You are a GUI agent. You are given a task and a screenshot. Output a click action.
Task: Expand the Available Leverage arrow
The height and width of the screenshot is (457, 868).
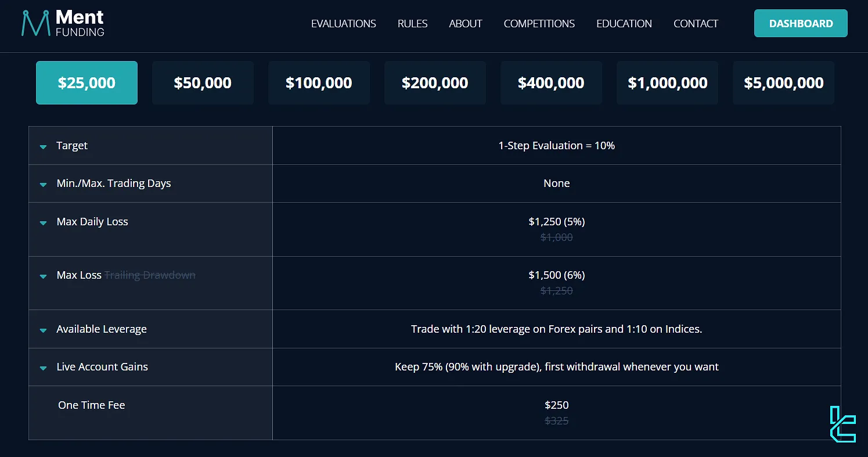pyautogui.click(x=43, y=330)
